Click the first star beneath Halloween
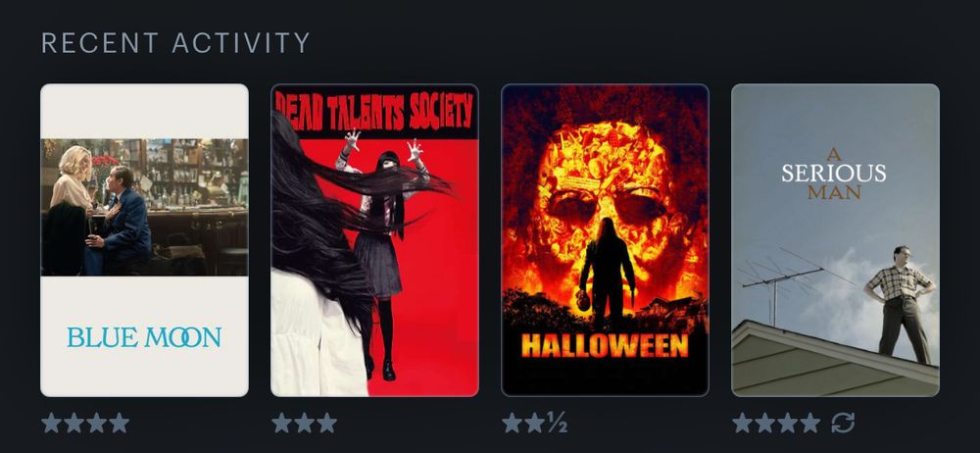Viewport: 980px width, 453px height. pyautogui.click(x=513, y=423)
